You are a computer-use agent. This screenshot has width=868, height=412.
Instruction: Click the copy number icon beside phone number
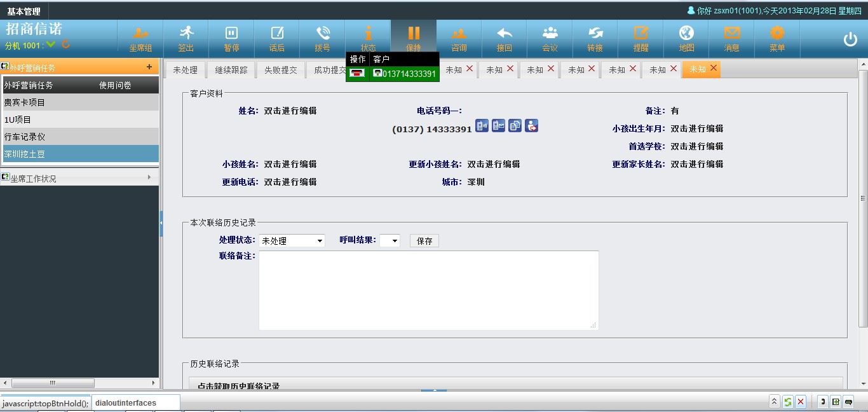515,126
